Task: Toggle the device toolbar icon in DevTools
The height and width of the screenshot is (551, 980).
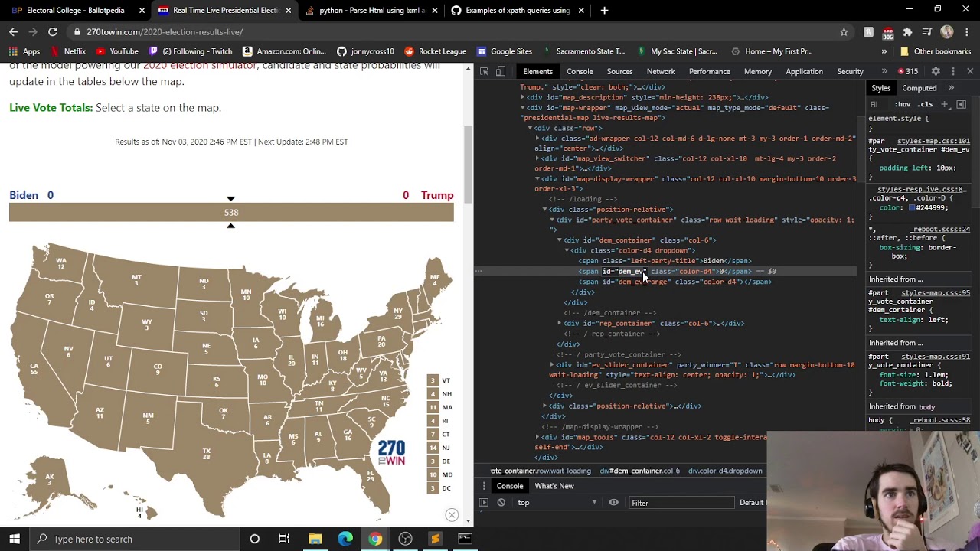Action: pos(500,71)
